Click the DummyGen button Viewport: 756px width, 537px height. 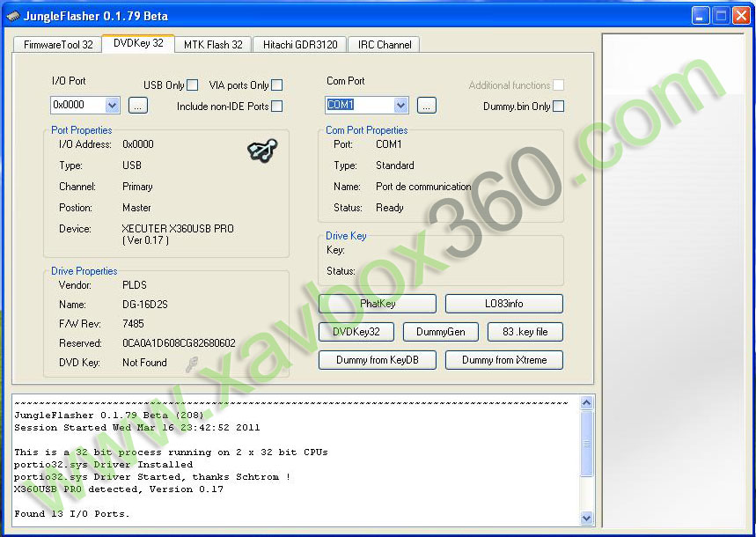pos(441,332)
